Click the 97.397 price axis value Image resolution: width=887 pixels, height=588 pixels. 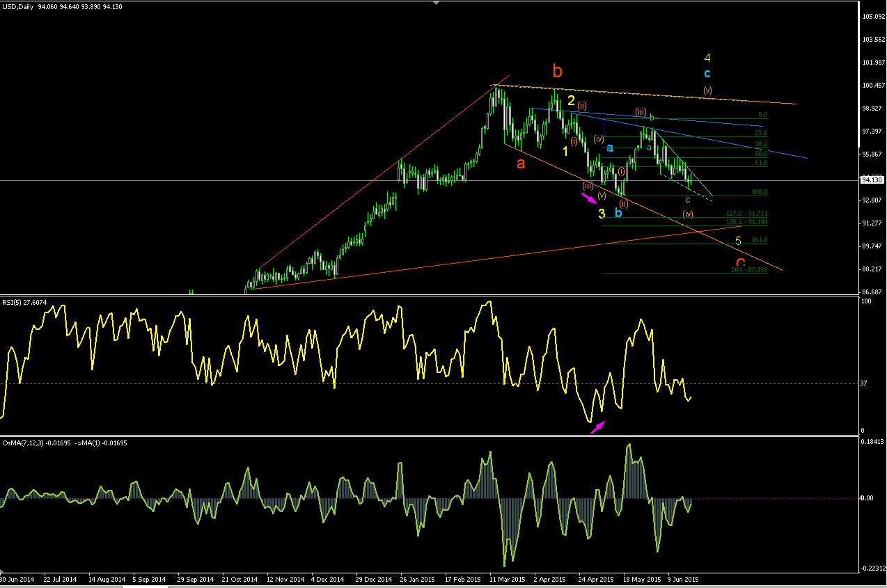point(872,131)
